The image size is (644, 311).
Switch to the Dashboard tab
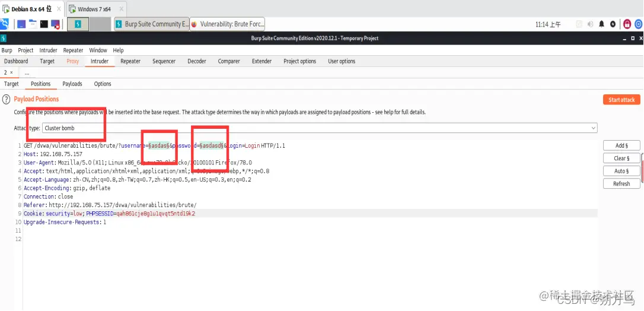tap(16, 61)
